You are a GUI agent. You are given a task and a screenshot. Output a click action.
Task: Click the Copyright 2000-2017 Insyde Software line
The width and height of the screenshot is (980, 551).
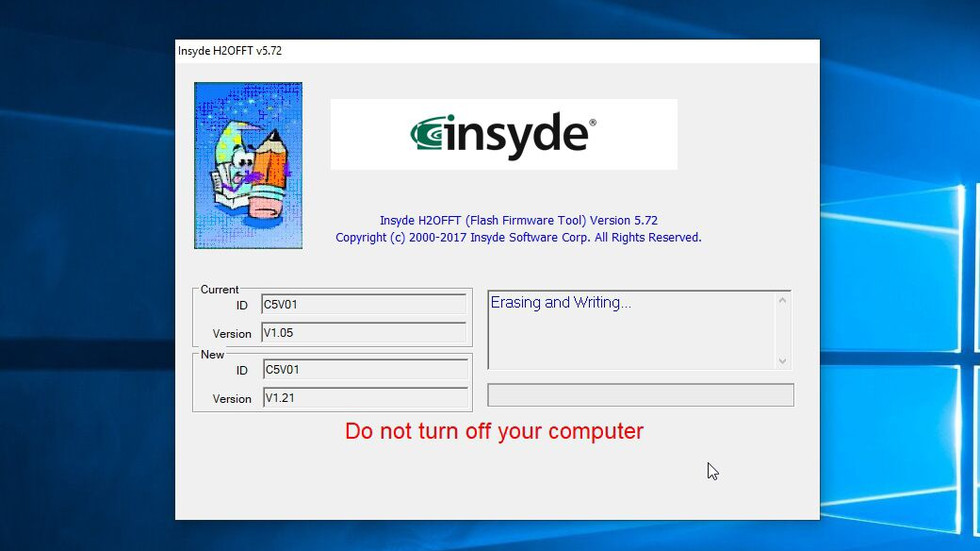coord(518,237)
